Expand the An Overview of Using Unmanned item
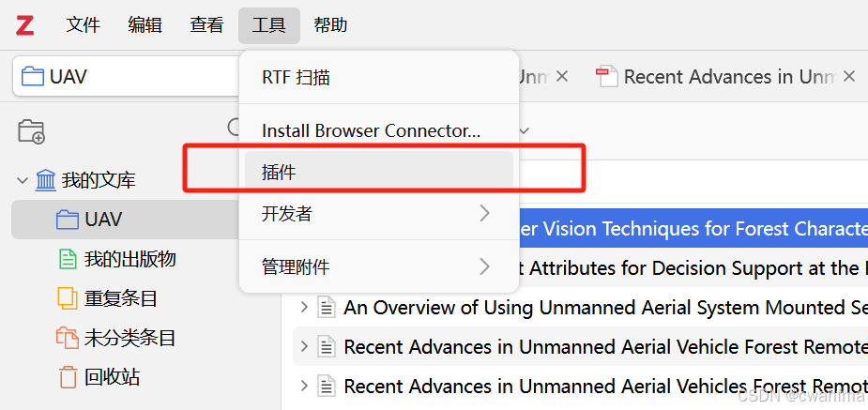 pyautogui.click(x=304, y=308)
